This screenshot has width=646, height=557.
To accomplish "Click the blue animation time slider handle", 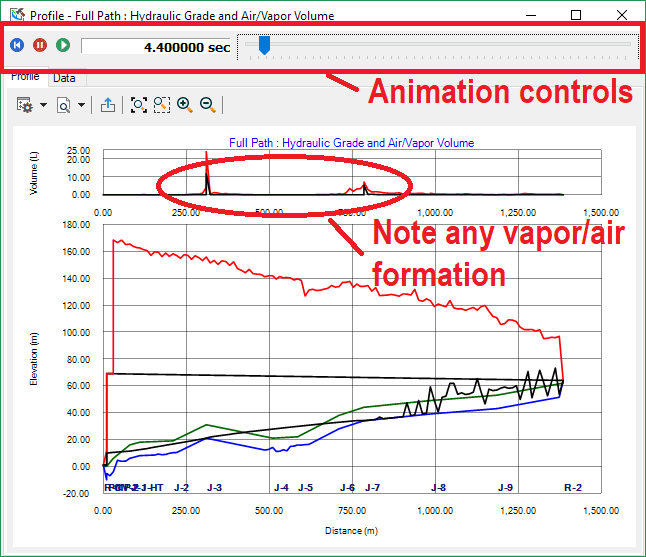I will (x=264, y=45).
